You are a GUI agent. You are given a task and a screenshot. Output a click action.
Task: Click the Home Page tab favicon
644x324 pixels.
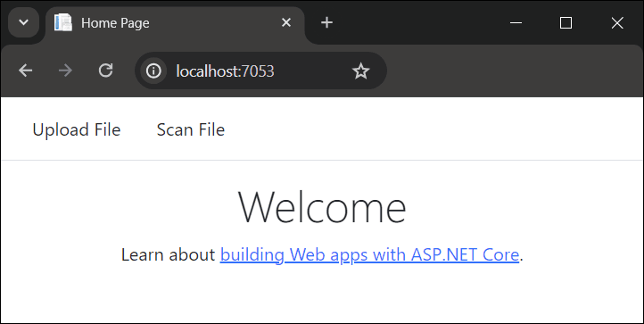pos(63,22)
